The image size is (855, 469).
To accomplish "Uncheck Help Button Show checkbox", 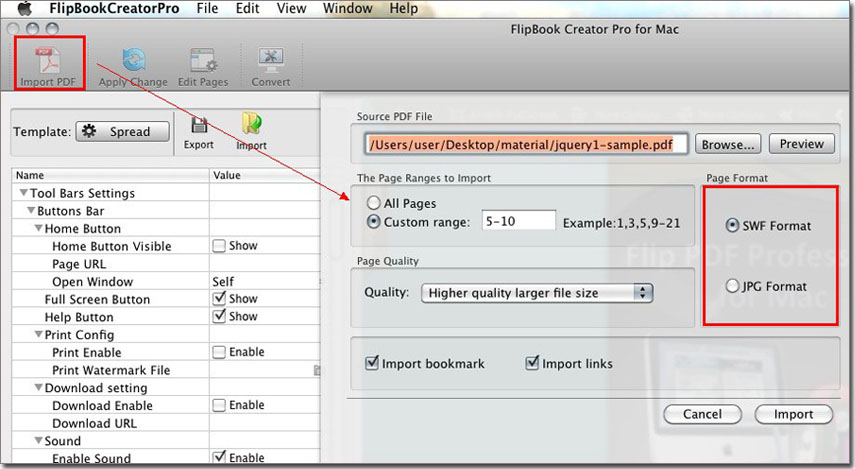I will [x=219, y=316].
